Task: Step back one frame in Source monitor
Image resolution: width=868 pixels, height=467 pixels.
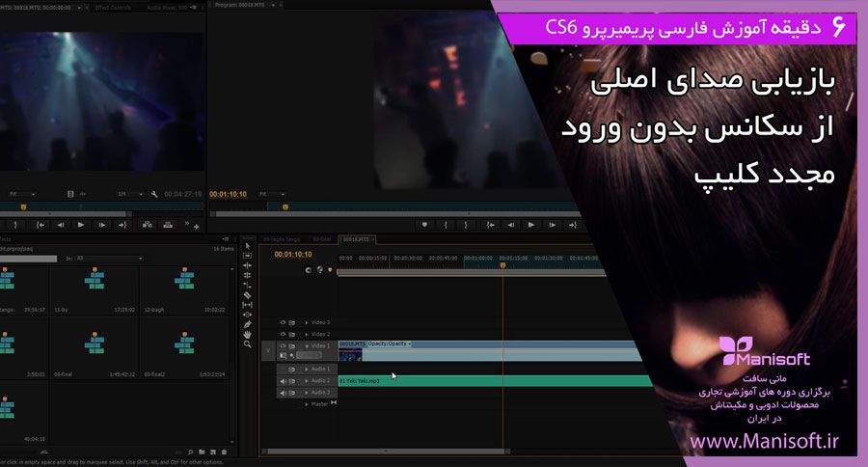Action: [61, 225]
